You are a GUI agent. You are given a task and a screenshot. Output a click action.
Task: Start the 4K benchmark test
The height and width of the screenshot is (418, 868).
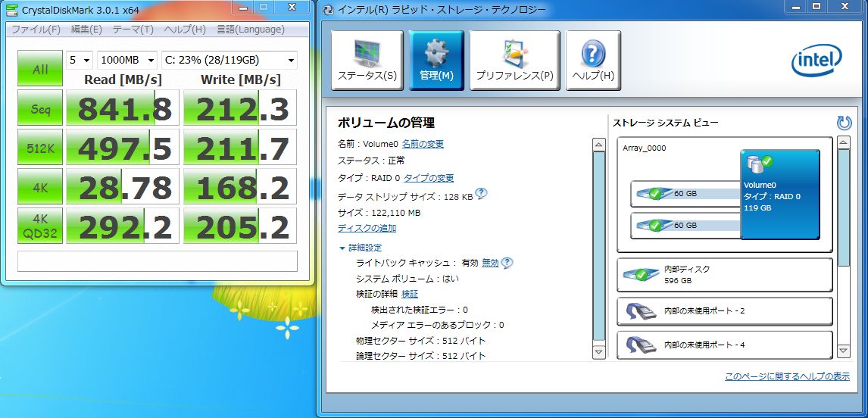pyautogui.click(x=40, y=186)
